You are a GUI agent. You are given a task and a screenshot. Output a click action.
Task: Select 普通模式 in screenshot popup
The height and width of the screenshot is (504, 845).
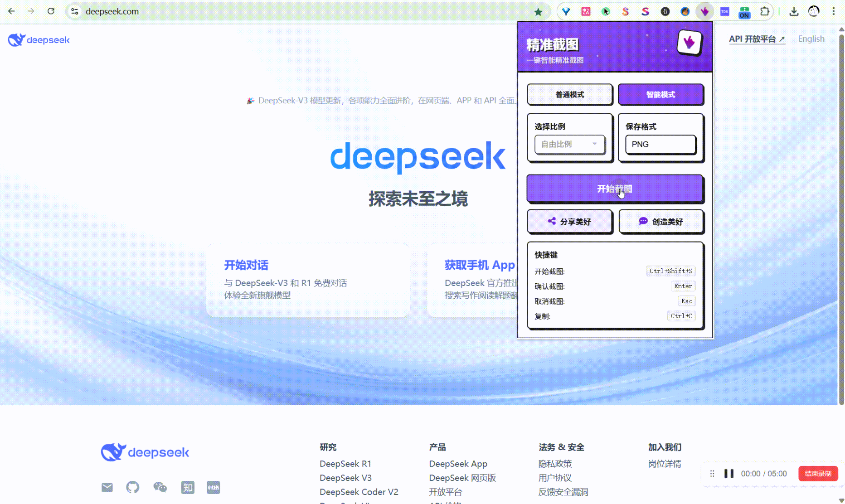(569, 94)
